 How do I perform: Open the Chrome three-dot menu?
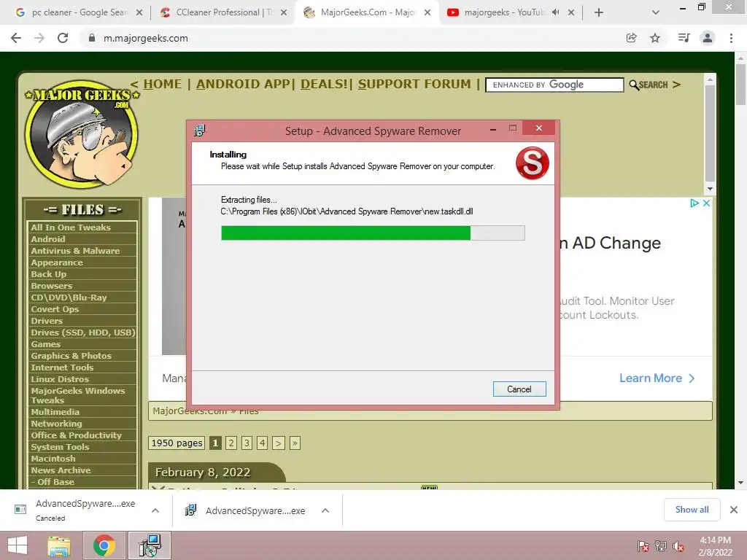(x=731, y=38)
